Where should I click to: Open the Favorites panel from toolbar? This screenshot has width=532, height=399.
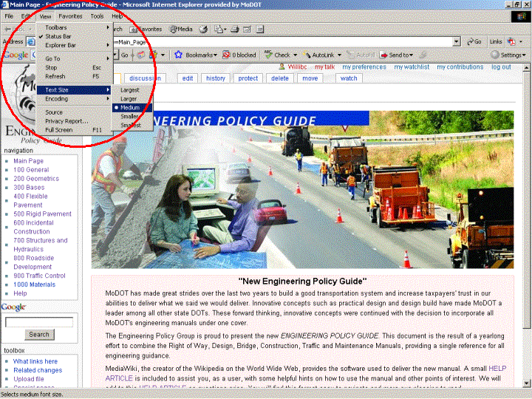(146, 29)
